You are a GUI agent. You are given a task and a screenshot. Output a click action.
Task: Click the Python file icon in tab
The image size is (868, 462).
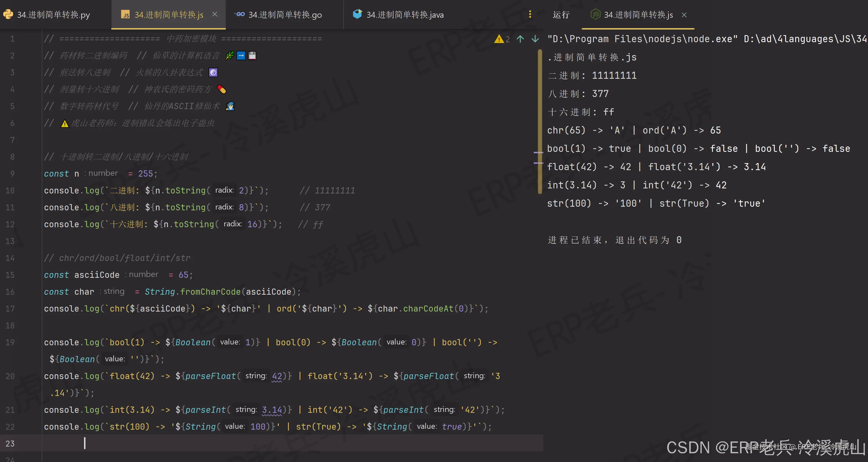8,14
